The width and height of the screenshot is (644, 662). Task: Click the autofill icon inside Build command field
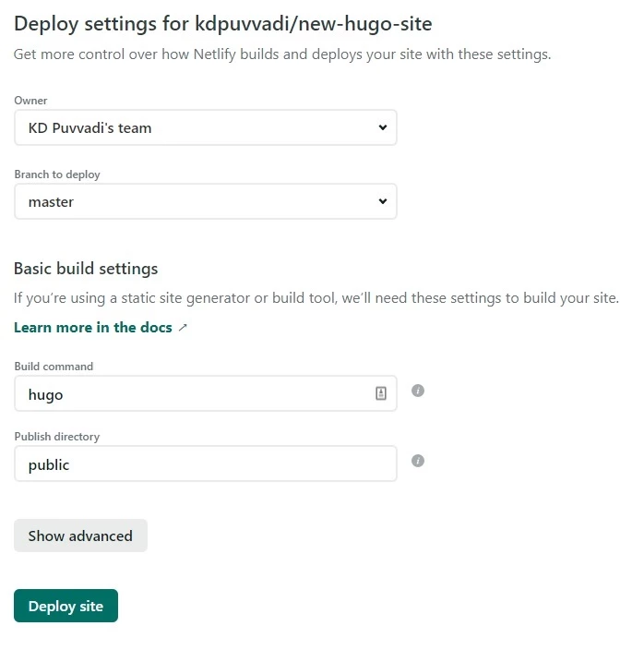tap(381, 394)
